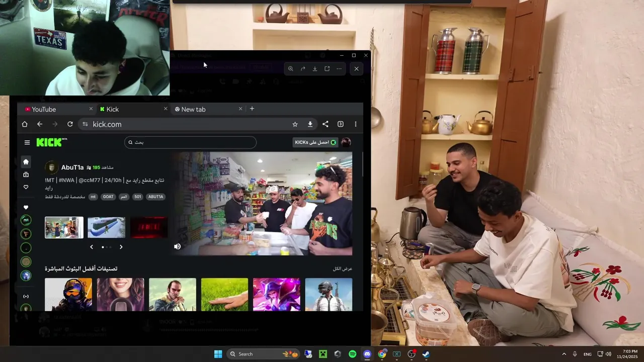Open Minecraft from the taskbar

(x=323, y=354)
